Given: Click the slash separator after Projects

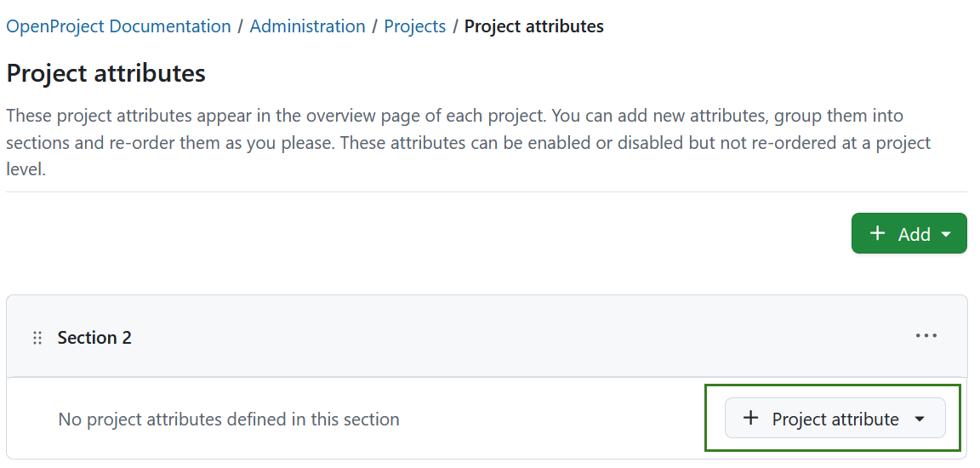Looking at the screenshot, I should 455,26.
